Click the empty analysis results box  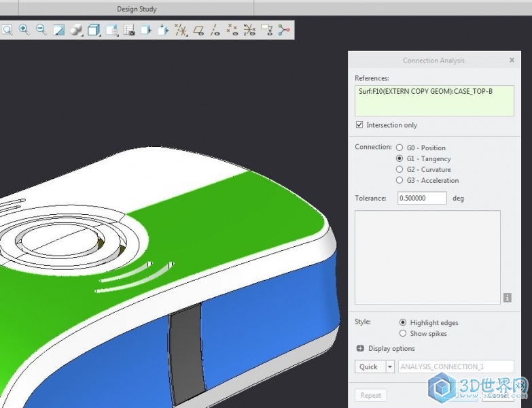tap(427, 257)
